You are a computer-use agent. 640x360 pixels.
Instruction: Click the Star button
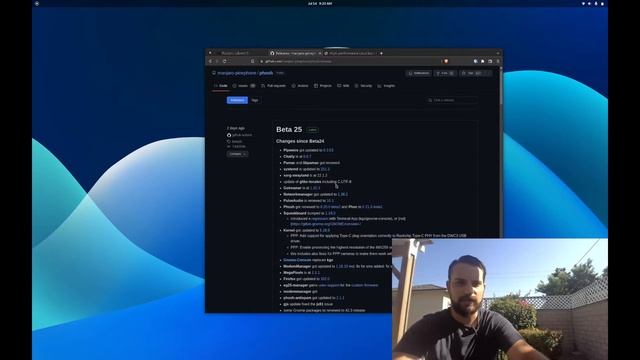[473, 73]
